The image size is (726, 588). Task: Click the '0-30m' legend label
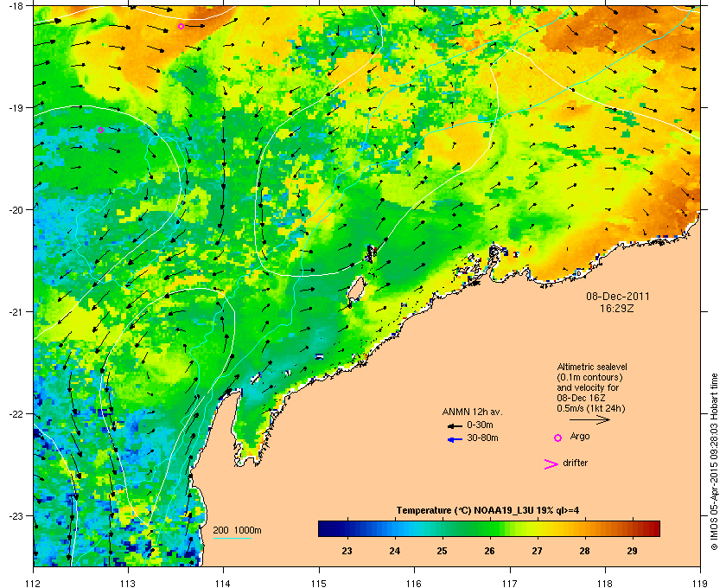pyautogui.click(x=480, y=425)
